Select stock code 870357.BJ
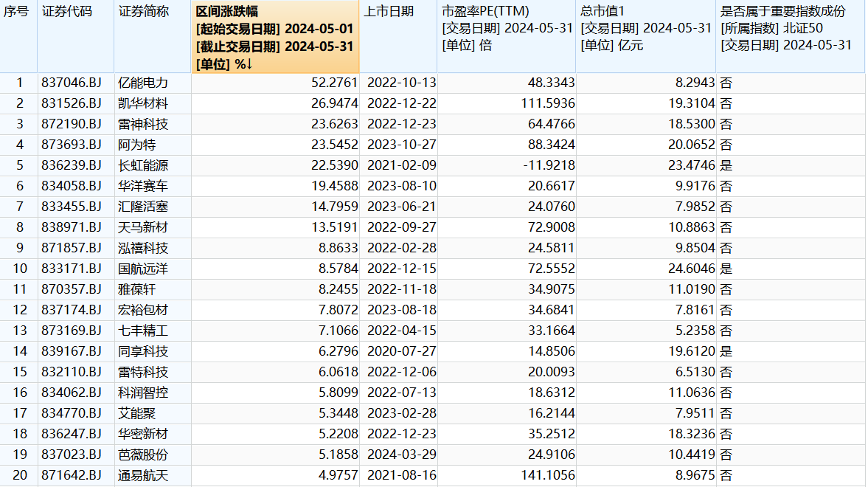Screen dimensions: 868x487 coord(72,289)
